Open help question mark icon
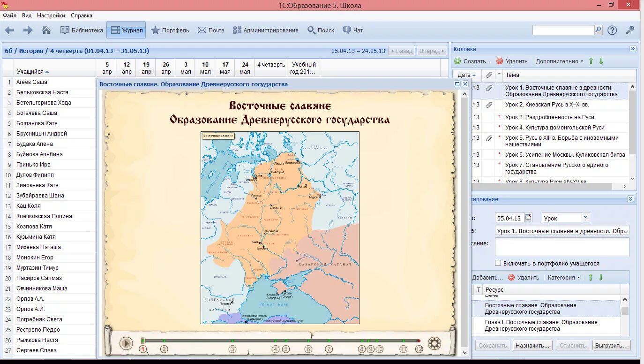 pyautogui.click(x=612, y=30)
